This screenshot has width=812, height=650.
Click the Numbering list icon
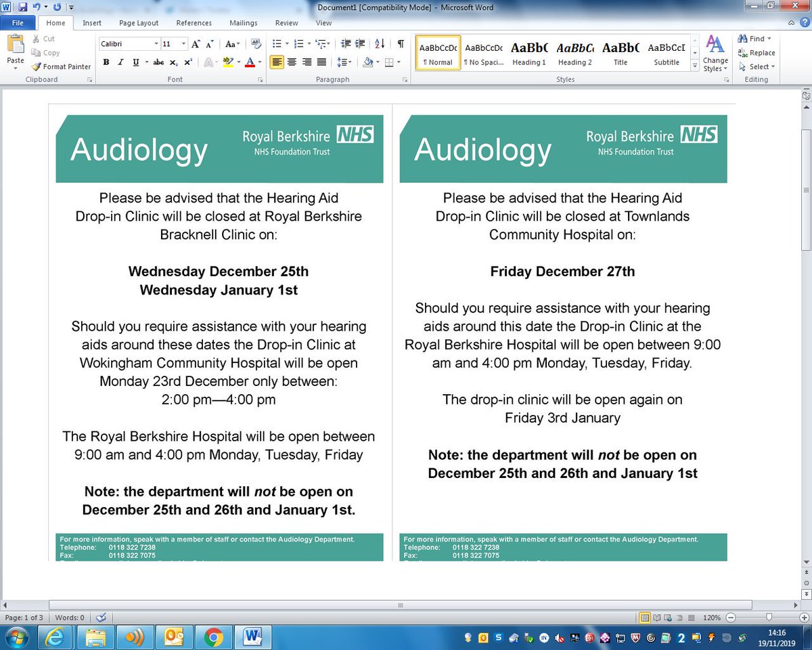click(x=298, y=44)
